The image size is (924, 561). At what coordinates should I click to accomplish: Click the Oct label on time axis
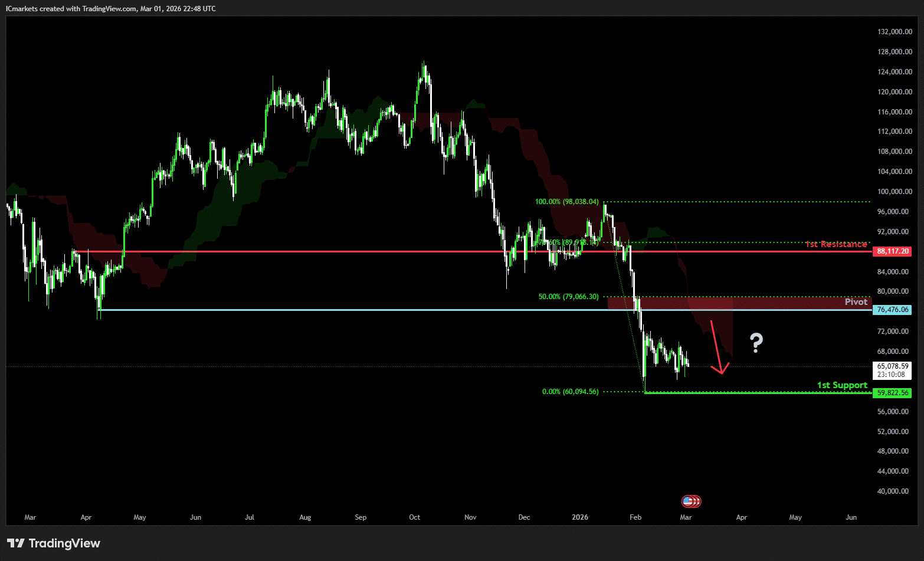click(x=415, y=517)
